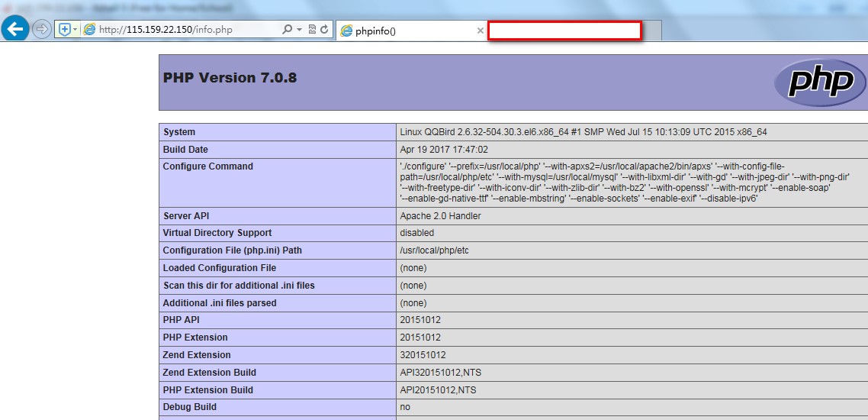Click "20151012" value in PHP Extension row
This screenshot has height=420, width=868.
pos(420,338)
